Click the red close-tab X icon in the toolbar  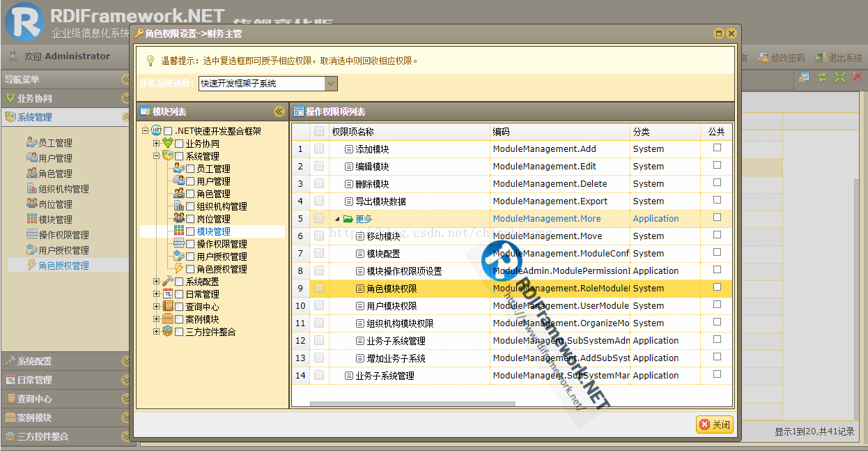pyautogui.click(x=858, y=77)
